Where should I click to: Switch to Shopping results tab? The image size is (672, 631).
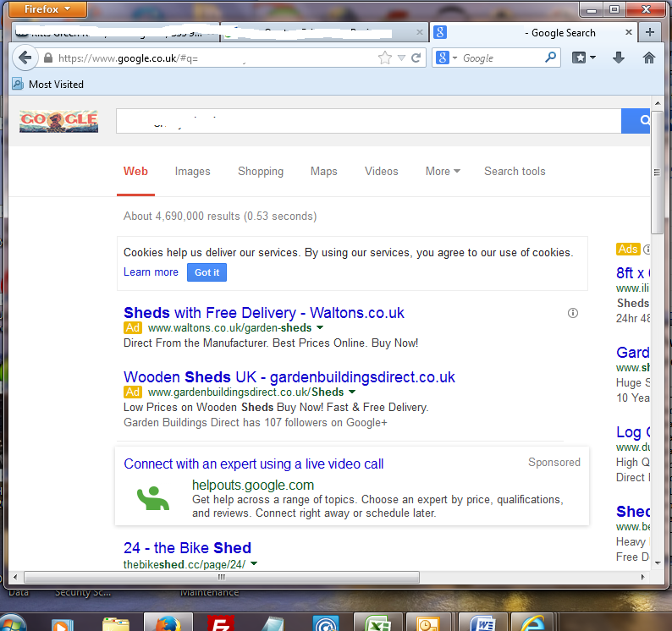coord(261,172)
